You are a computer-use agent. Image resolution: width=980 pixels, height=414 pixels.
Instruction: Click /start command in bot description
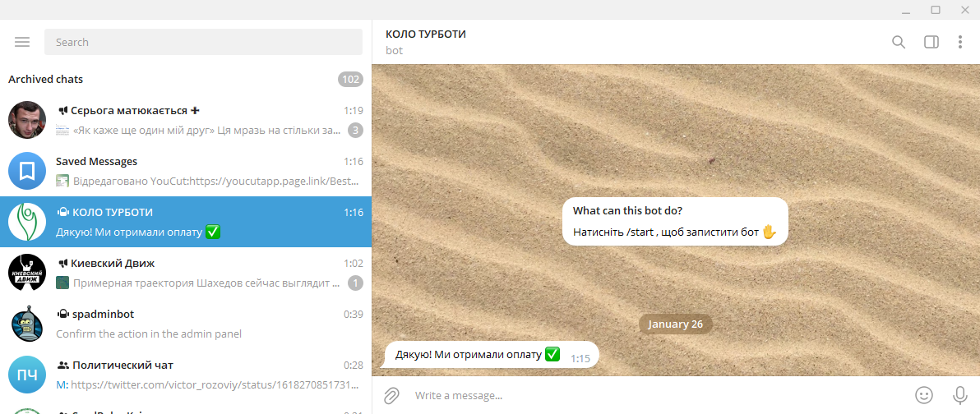[x=641, y=232]
